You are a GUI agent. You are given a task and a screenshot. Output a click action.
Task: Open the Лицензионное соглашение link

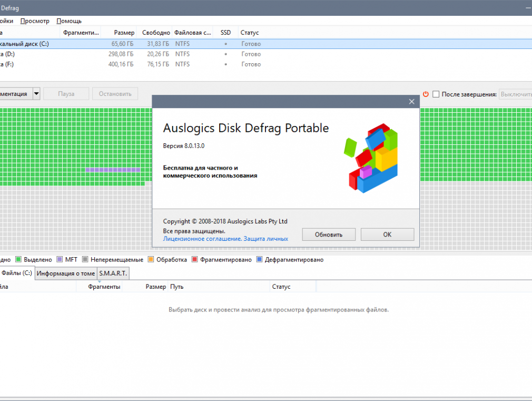202,239
